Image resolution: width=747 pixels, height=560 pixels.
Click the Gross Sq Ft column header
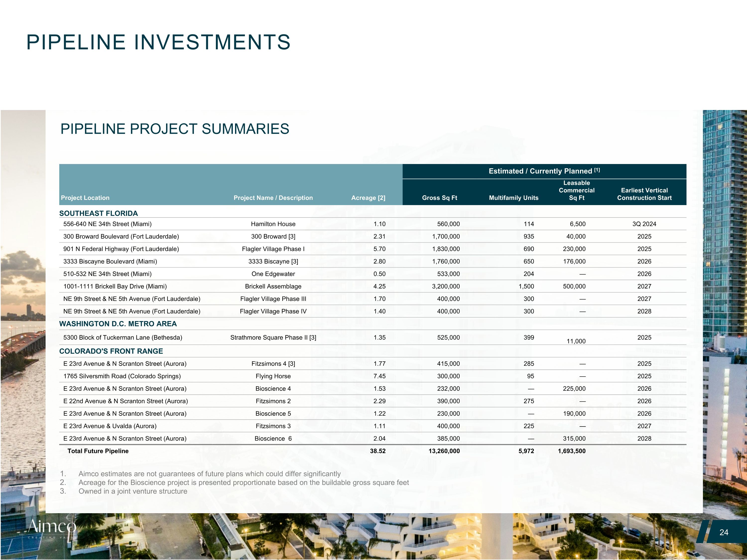[439, 198]
